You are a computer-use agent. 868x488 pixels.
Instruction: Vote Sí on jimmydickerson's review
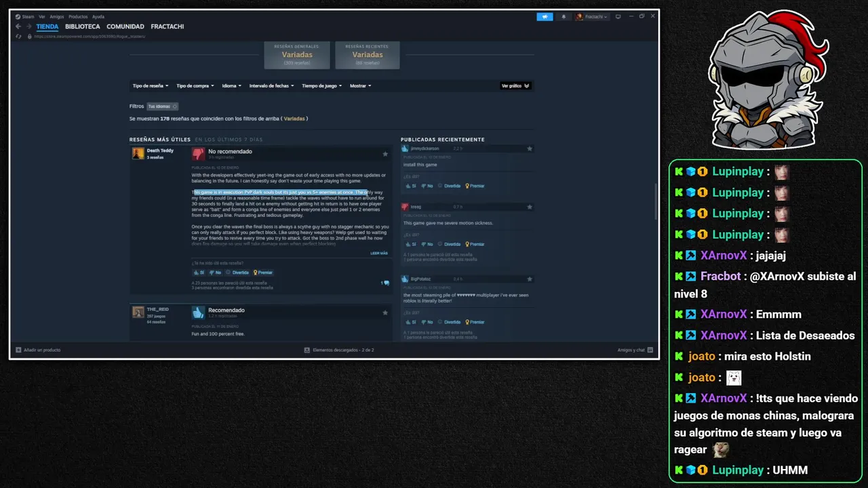(x=410, y=186)
